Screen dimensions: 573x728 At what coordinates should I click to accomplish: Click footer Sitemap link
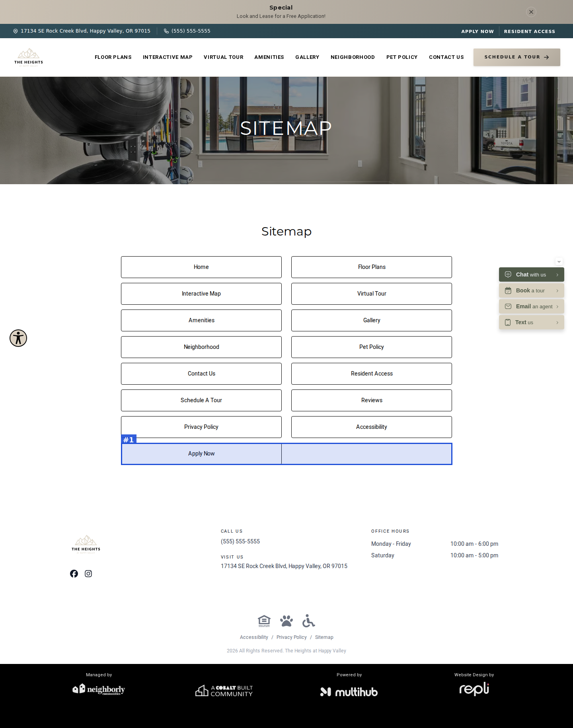324,637
